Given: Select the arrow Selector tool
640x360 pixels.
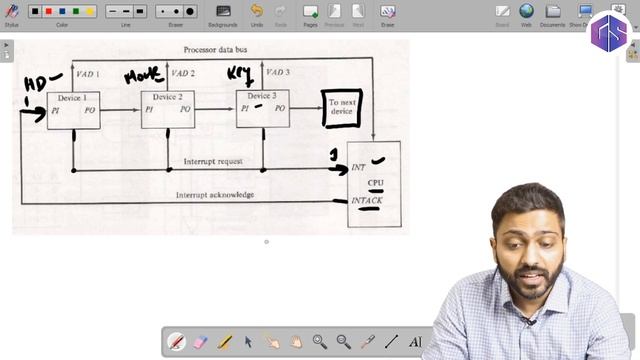Looking at the screenshot, I should coord(248,342).
